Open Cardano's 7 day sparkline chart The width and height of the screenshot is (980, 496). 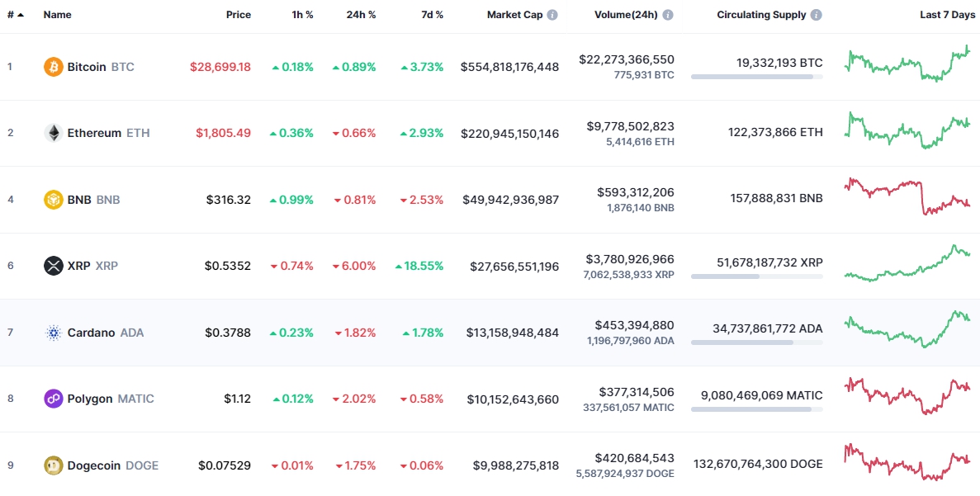(907, 329)
